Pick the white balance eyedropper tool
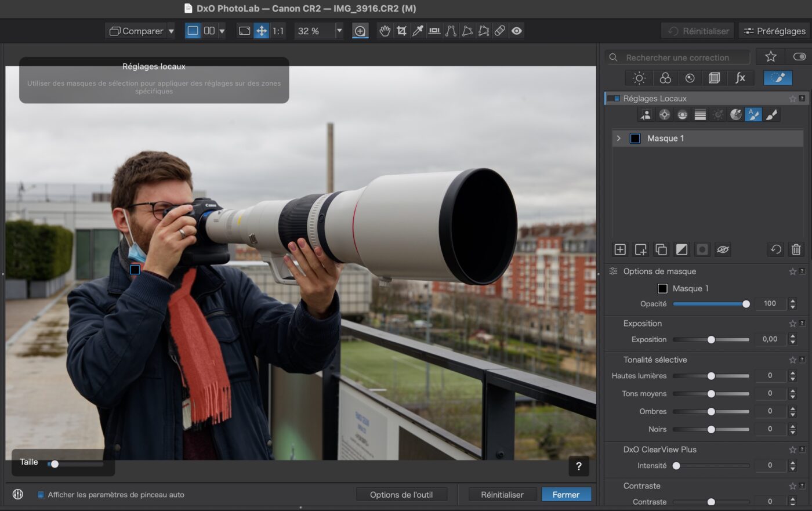This screenshot has height=511, width=812. click(x=418, y=31)
